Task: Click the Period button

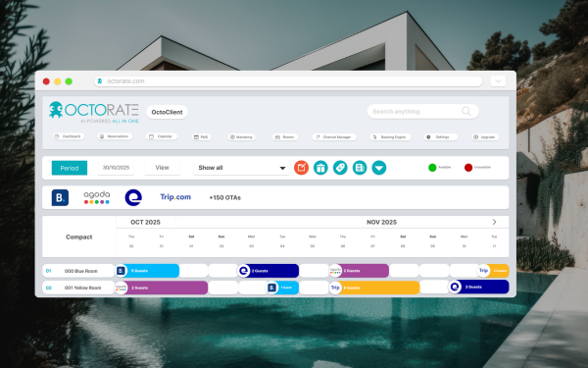Action: [70, 168]
